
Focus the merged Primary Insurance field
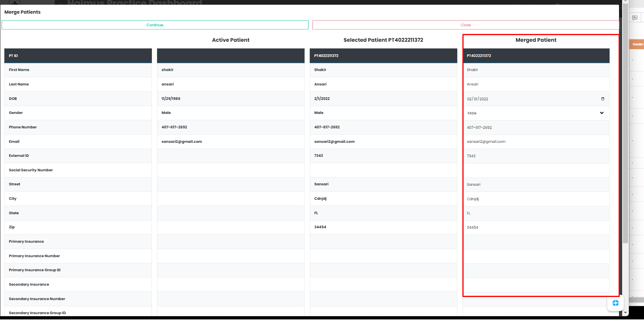(x=536, y=242)
